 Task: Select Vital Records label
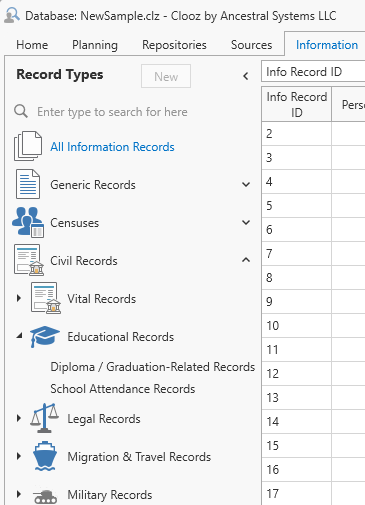pyautogui.click(x=102, y=299)
